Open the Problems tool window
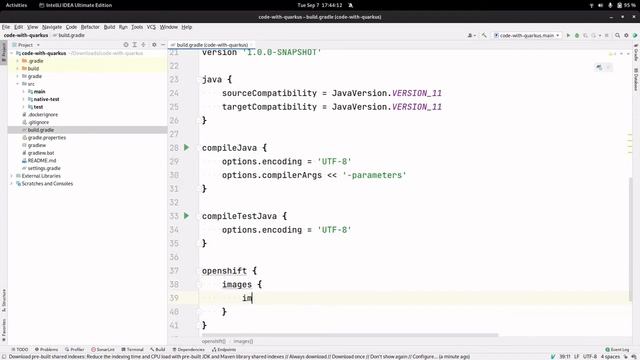The height and width of the screenshot is (360, 640). click(x=47, y=349)
